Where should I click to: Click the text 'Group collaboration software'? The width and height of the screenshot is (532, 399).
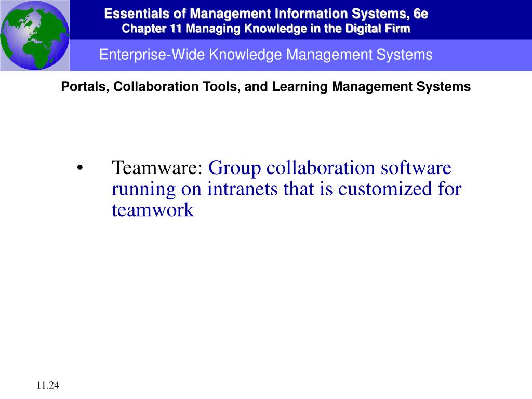(330, 168)
